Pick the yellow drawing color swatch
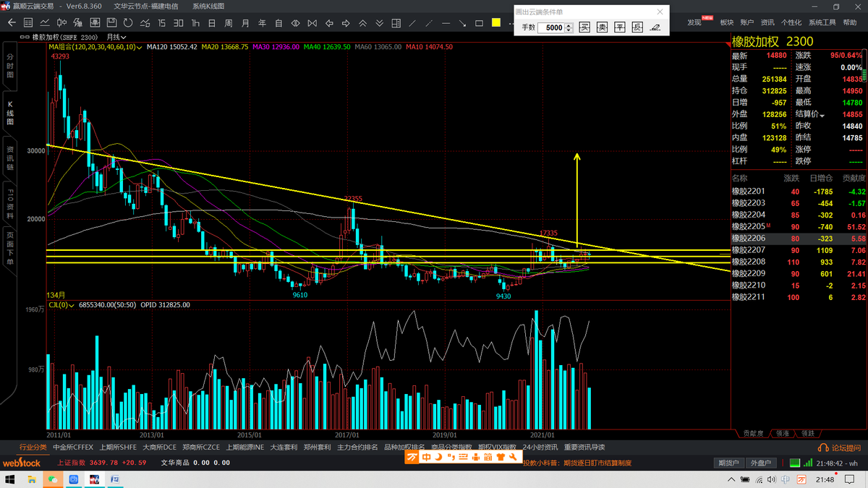The image size is (868, 488). pos(495,23)
